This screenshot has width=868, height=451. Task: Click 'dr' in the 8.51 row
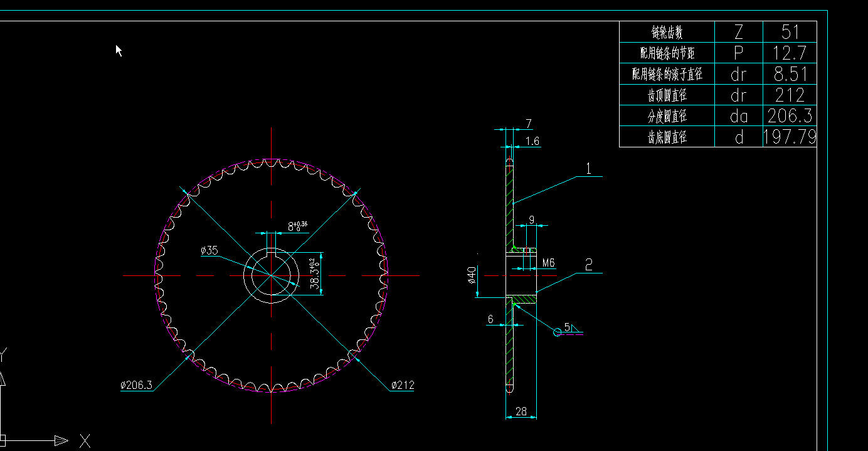pyautogui.click(x=738, y=74)
